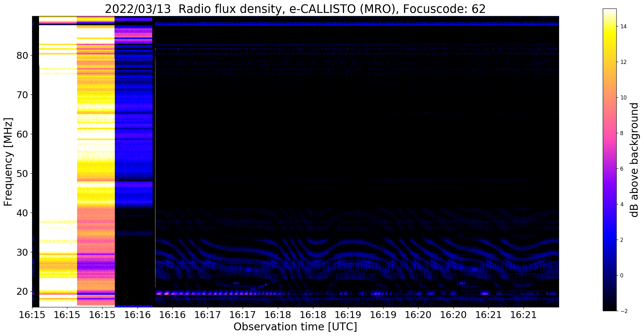Click the plot title mentioning e-CALLISTO (MRO)

[x=295, y=9]
